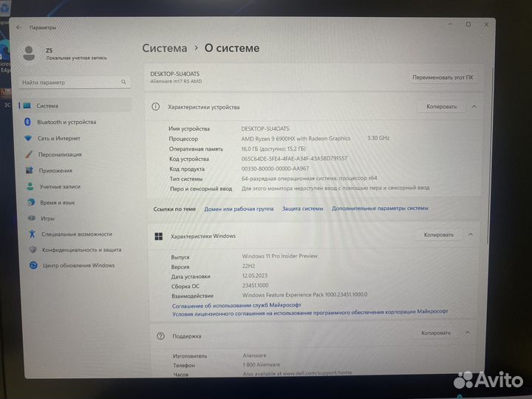Image resolution: width=532 pixels, height=399 pixels.
Task: Select 'Время и язык' label in sidebar
Action: 58,202
